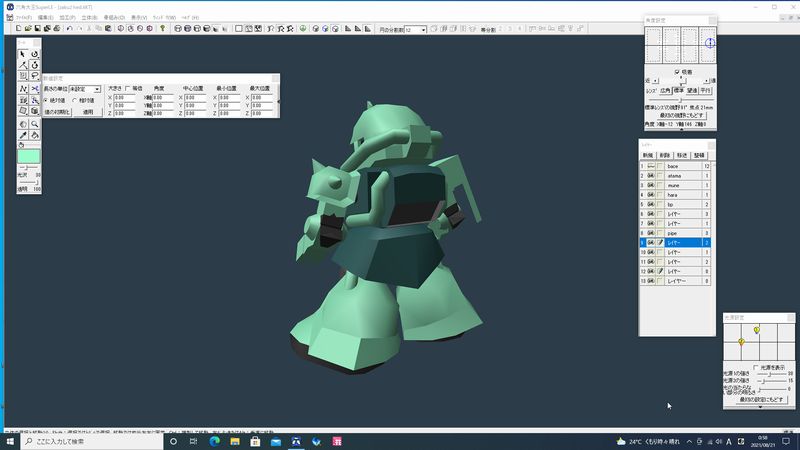Select the rectangle selection tool in the tool palette
800x450 pixels.
tap(22, 76)
